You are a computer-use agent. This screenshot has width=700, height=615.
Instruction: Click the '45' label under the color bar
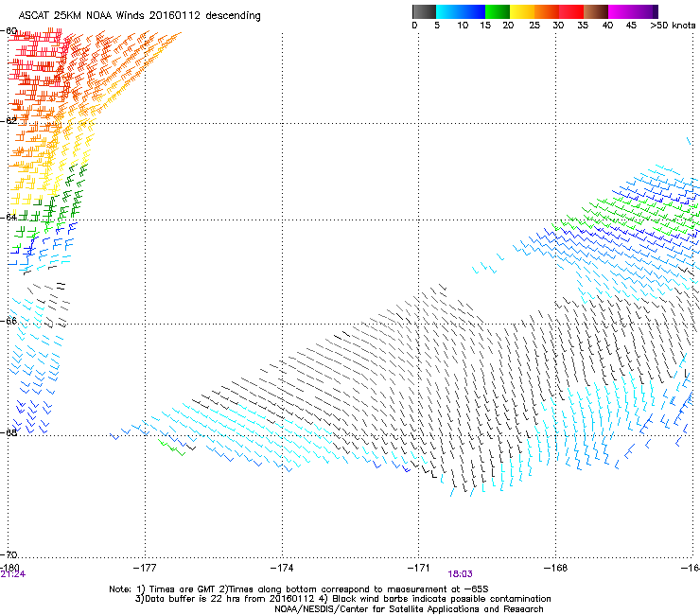[x=631, y=26]
